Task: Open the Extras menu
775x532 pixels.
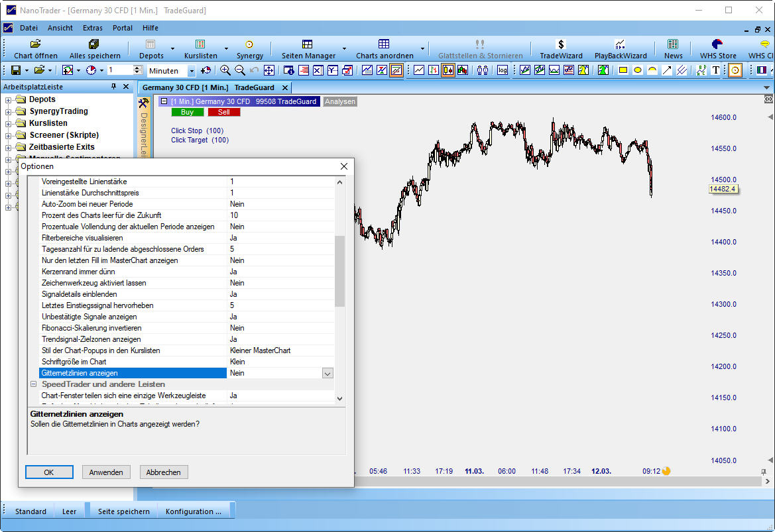Action: click(92, 28)
